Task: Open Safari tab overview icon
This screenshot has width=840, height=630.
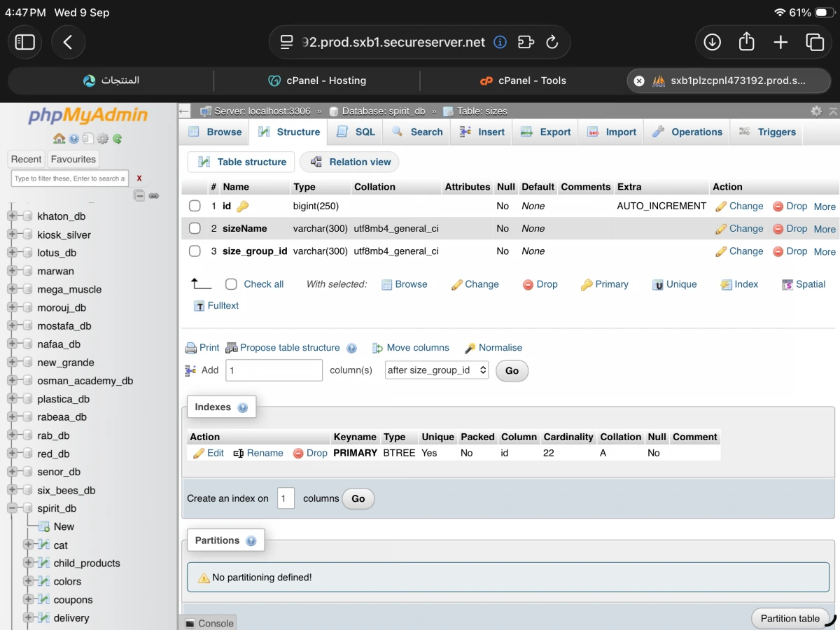Action: (815, 43)
